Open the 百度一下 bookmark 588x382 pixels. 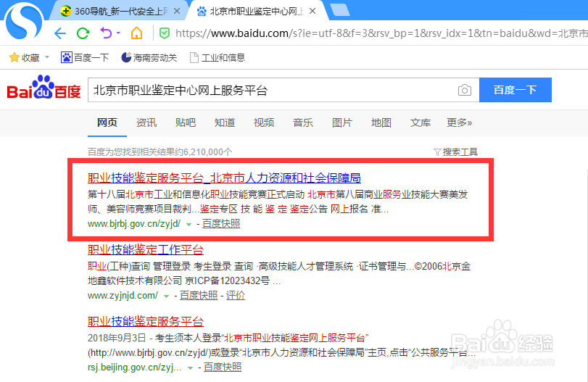point(85,57)
